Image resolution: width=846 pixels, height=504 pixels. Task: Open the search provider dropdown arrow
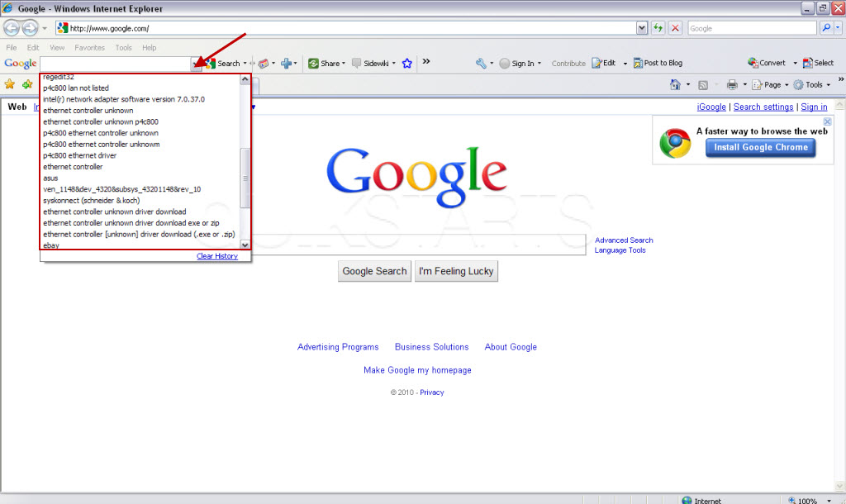pyautogui.click(x=838, y=28)
